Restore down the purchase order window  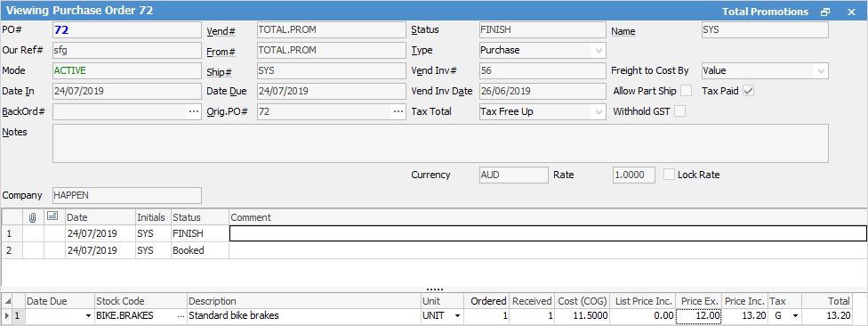click(825, 12)
